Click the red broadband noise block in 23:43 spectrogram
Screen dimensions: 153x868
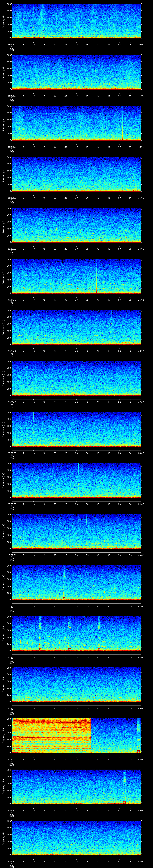[51, 736]
